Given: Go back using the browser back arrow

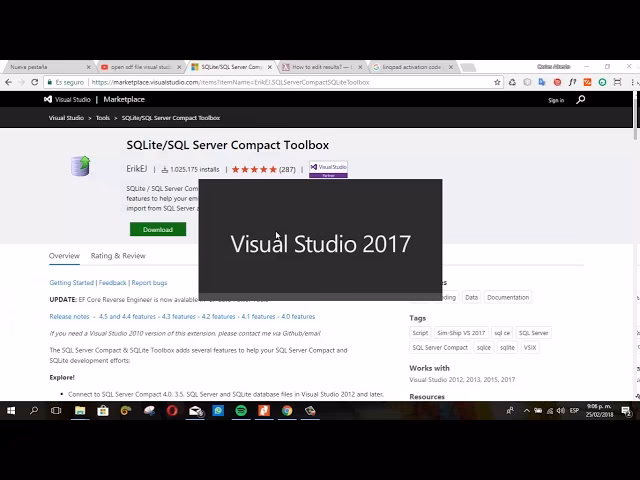Looking at the screenshot, I should (9, 82).
